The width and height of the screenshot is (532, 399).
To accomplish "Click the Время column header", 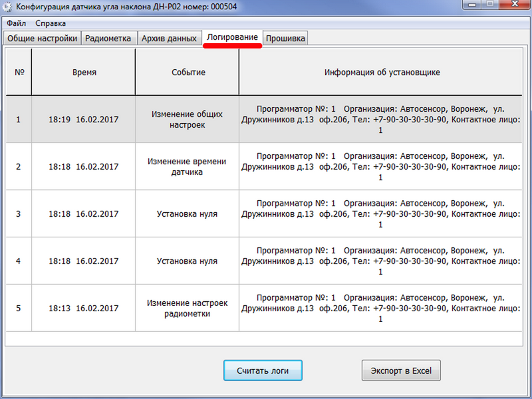I will click(x=84, y=72).
